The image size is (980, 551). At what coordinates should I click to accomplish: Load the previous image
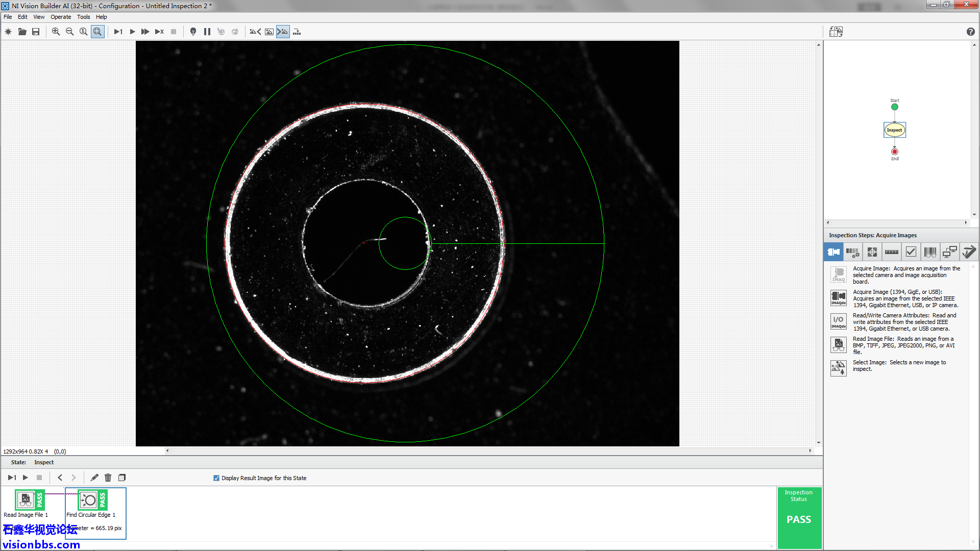[x=254, y=32]
